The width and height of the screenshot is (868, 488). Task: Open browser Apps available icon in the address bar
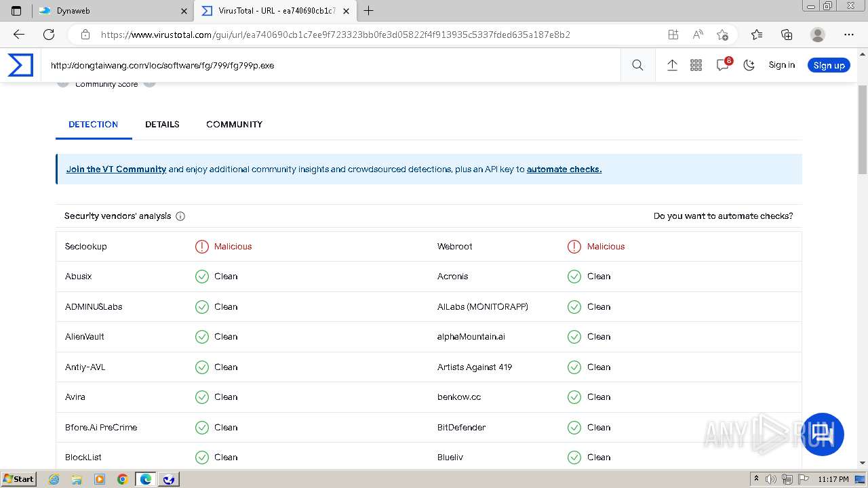point(673,35)
